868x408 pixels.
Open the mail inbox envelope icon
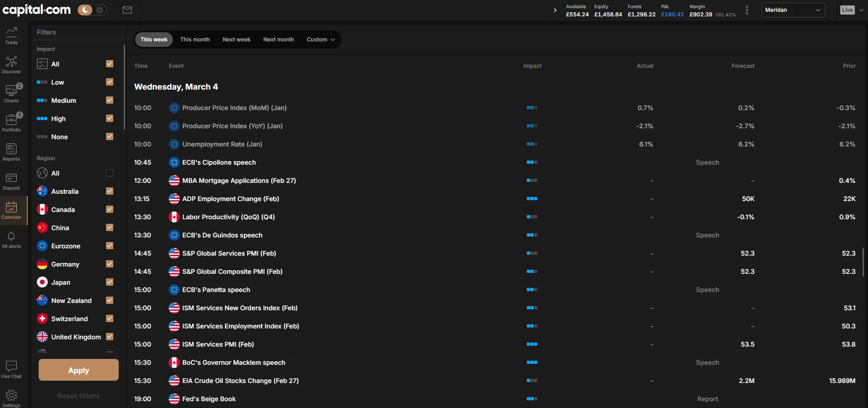(x=127, y=10)
